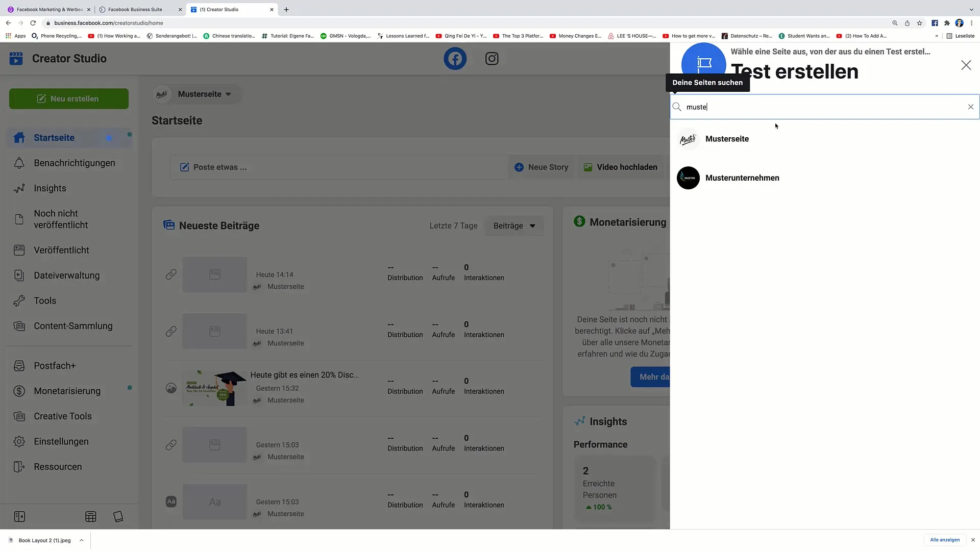The height and width of the screenshot is (551, 980).
Task: Open Apps bookmarks shortcut
Action: pyautogui.click(x=16, y=36)
